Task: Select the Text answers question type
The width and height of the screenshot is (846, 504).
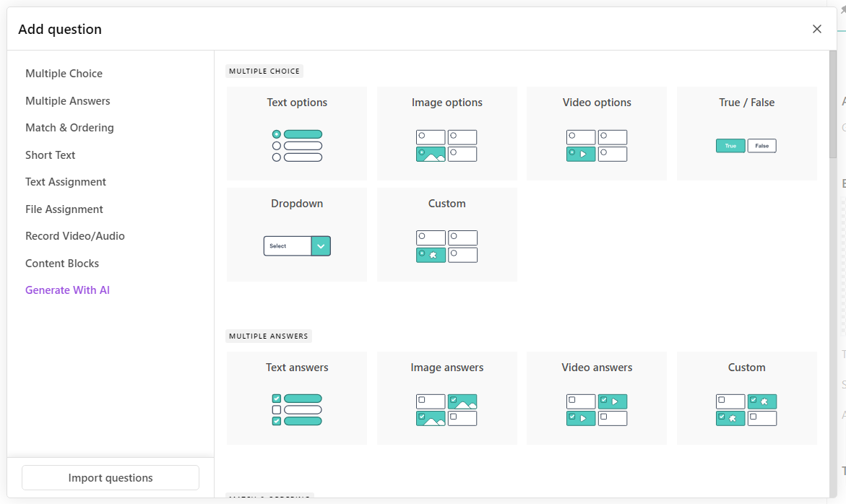Action: pos(297,398)
